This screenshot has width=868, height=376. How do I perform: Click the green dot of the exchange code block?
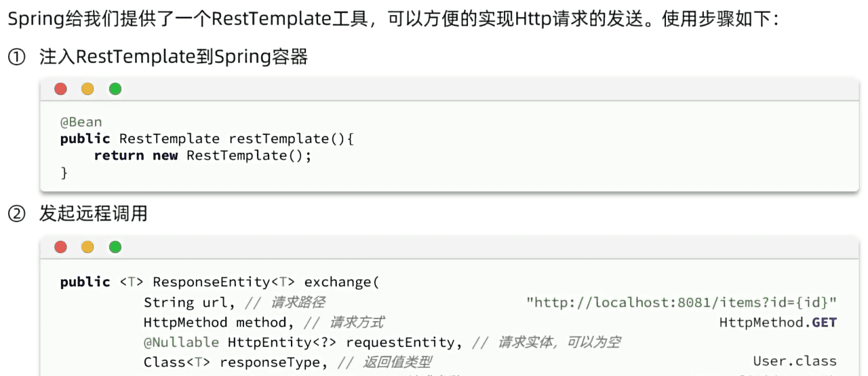[115, 247]
